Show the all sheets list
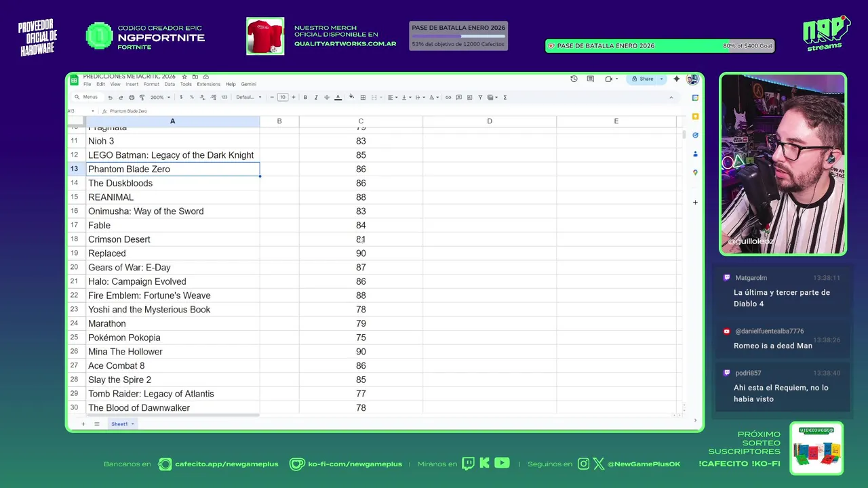The width and height of the screenshot is (868, 488). coord(97,424)
